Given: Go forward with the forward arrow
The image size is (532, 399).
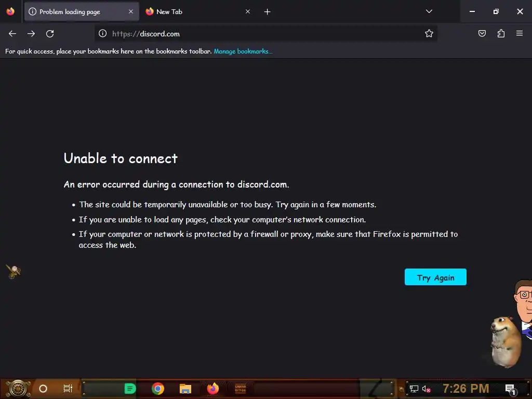Looking at the screenshot, I should (x=31, y=34).
